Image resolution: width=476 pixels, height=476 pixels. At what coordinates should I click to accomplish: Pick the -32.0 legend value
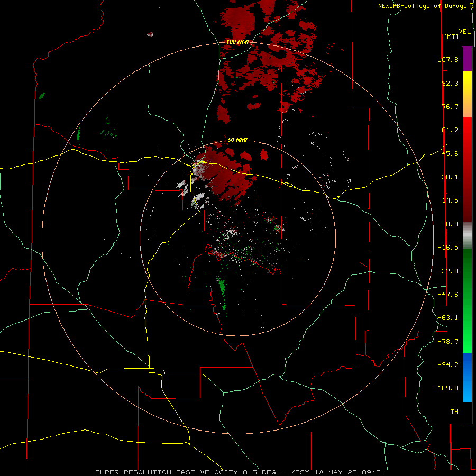tap(448, 271)
